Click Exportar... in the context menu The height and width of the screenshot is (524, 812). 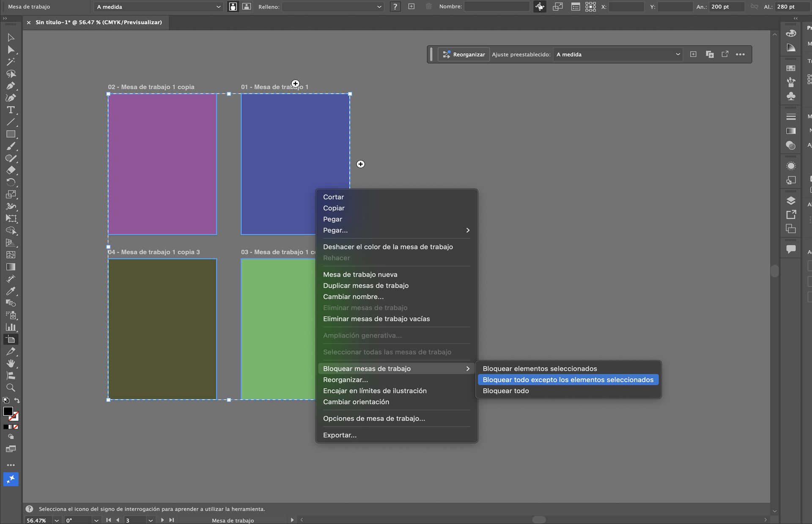pos(340,435)
